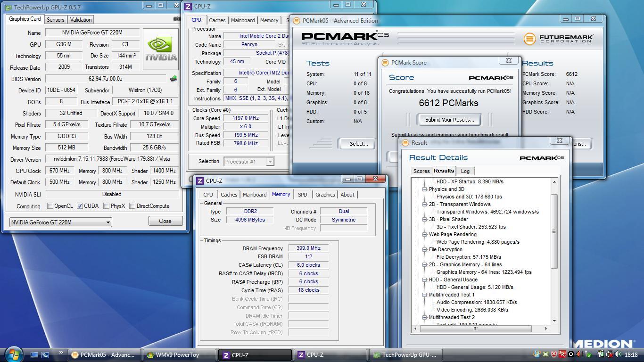Screen dimensions: 644x362
Task: Click the Show Desktop quick launch icon
Action: [x=34, y=355]
